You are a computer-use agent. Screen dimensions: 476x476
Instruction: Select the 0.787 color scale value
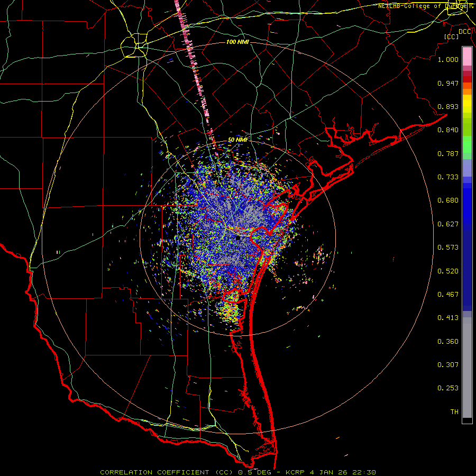(x=448, y=153)
